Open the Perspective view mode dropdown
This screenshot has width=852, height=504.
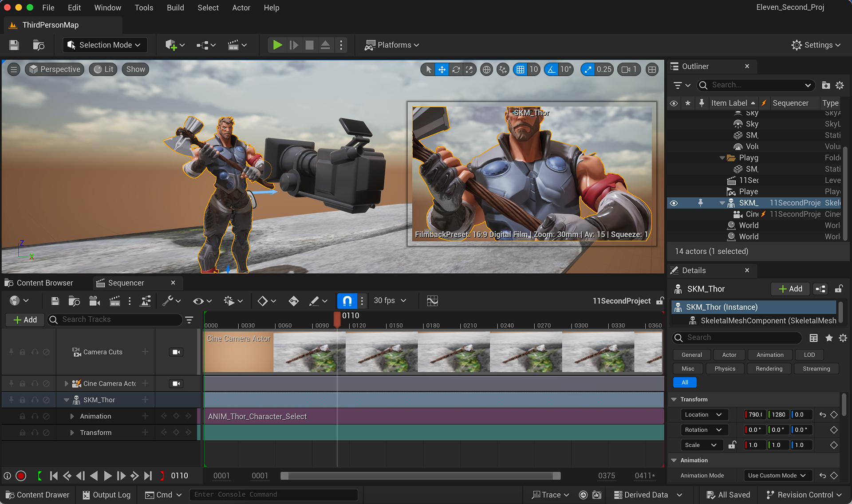[55, 69]
